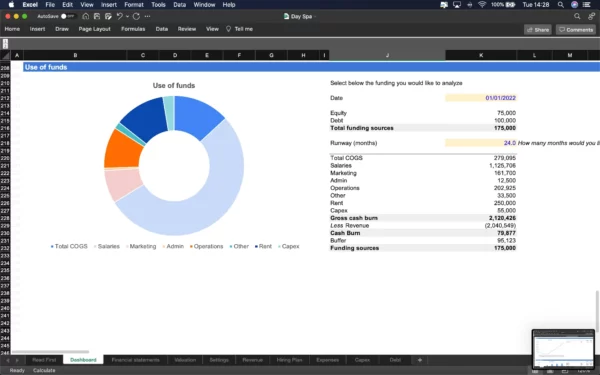600x375 pixels.
Task: Select column B header
Action: pyautogui.click(x=75, y=55)
